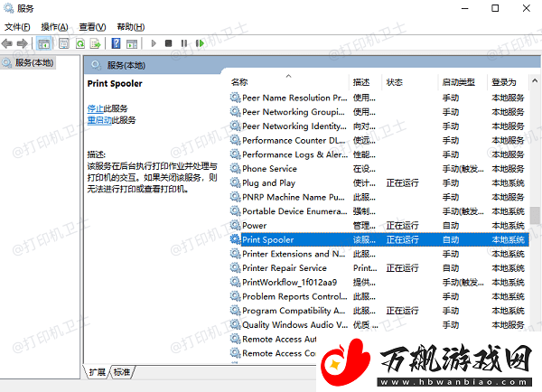Image resolution: width=542 pixels, height=392 pixels.
Task: Select Performance Logs & Aler... service
Action: click(379, 154)
